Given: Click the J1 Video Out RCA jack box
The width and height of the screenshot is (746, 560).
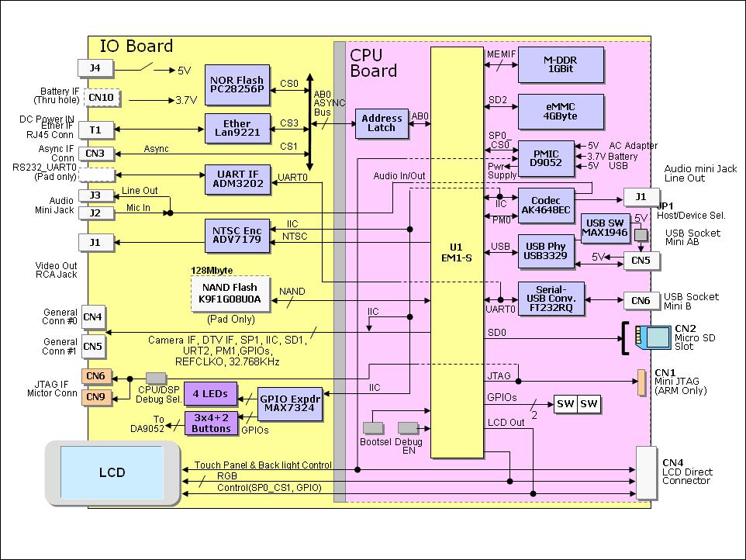Looking at the screenshot, I should pyautogui.click(x=95, y=242).
